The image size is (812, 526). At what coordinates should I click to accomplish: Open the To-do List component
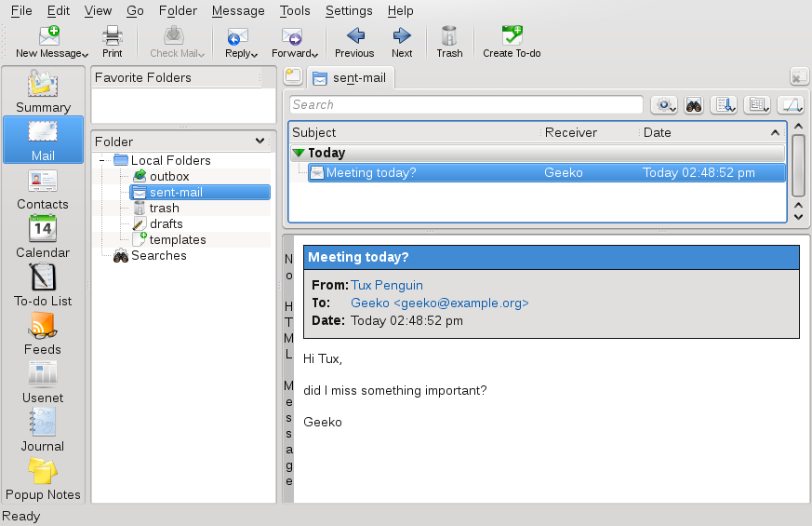[x=43, y=286]
